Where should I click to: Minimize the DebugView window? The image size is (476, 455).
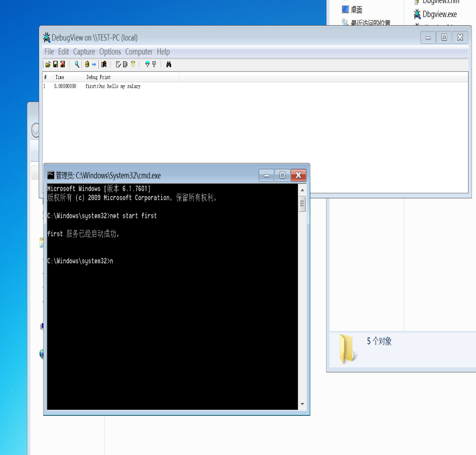428,37
